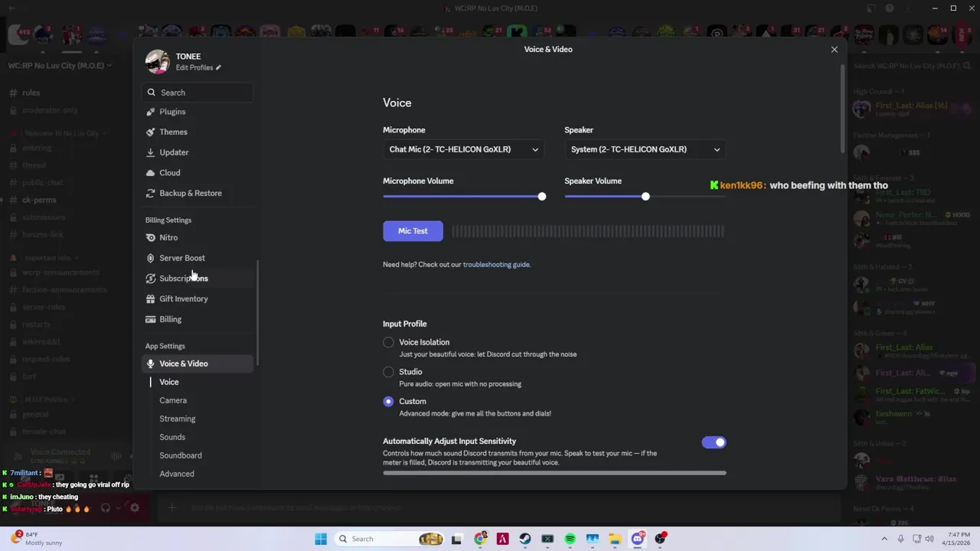Screen dimensions: 980x551
Task: Click the settings Search field
Action: tap(198, 93)
